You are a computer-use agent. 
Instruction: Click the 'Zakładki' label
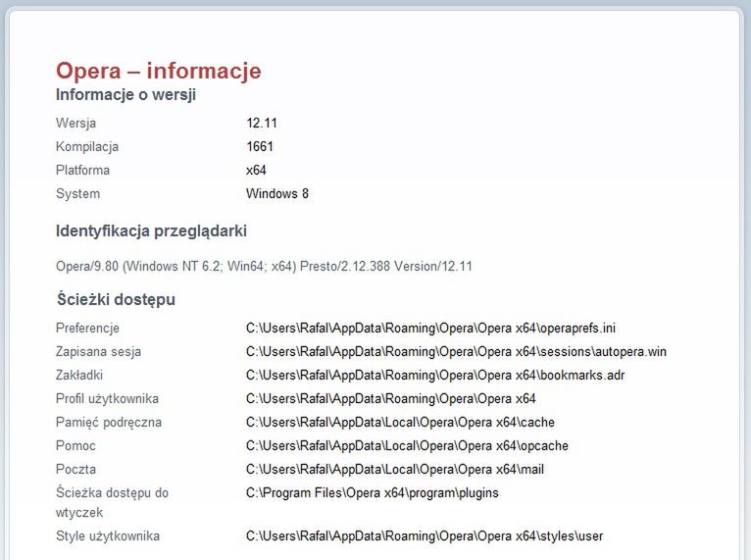tap(79, 375)
